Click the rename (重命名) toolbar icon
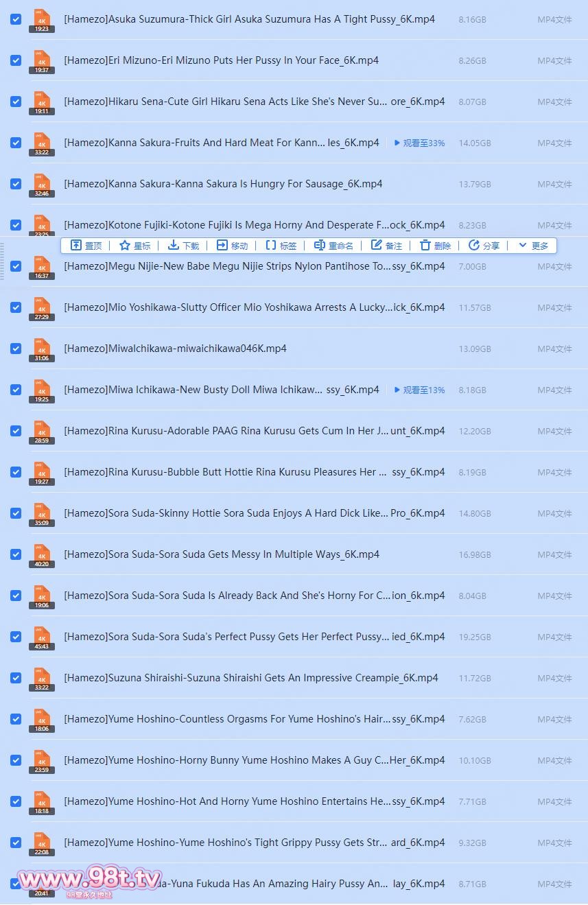Viewport: 588px width, 905px height. pyautogui.click(x=319, y=246)
